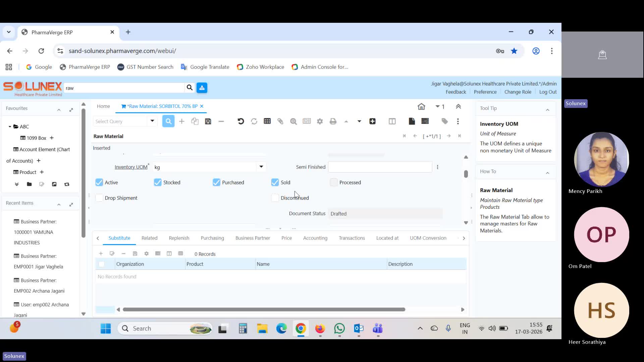Click the Refresh icon in the toolbar
This screenshot has width=644, height=362.
(254, 121)
